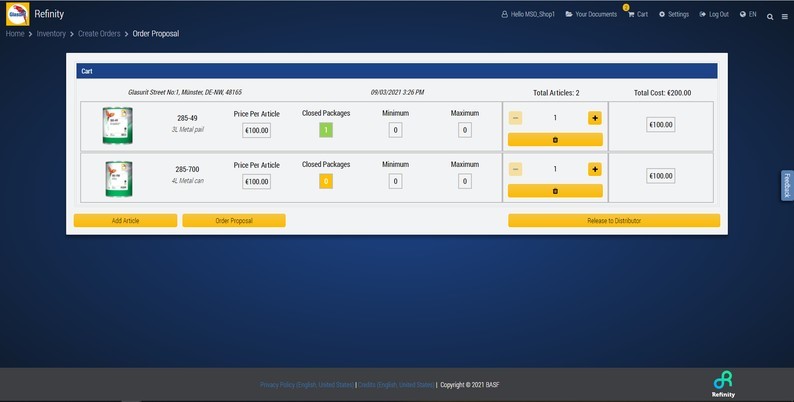The image size is (794, 402).
Task: Open Cart from the top navigation
Action: click(638, 14)
